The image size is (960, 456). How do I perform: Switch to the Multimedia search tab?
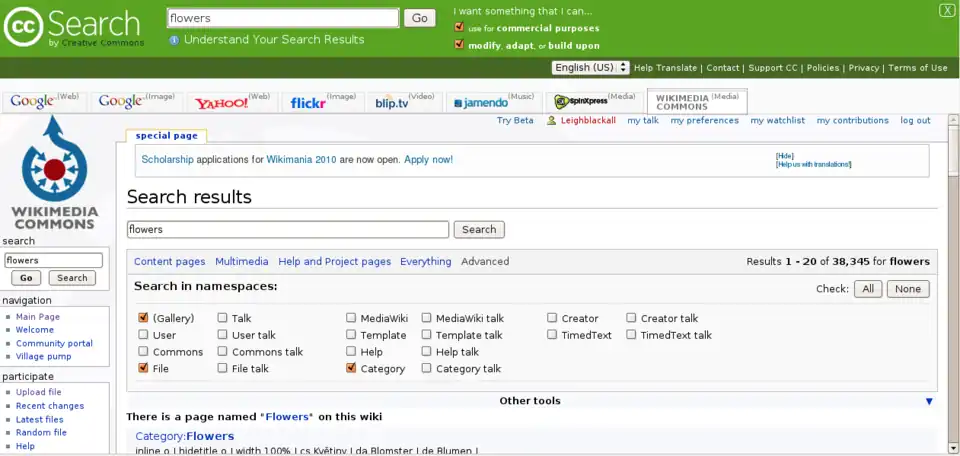point(241,262)
